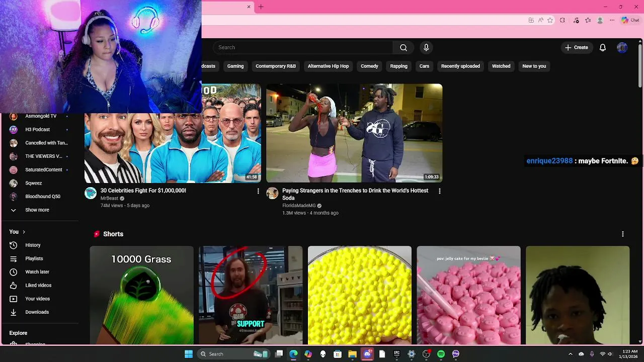The image size is (644, 362).
Task: Open the H3 Podcast subscription
Action: [39, 130]
